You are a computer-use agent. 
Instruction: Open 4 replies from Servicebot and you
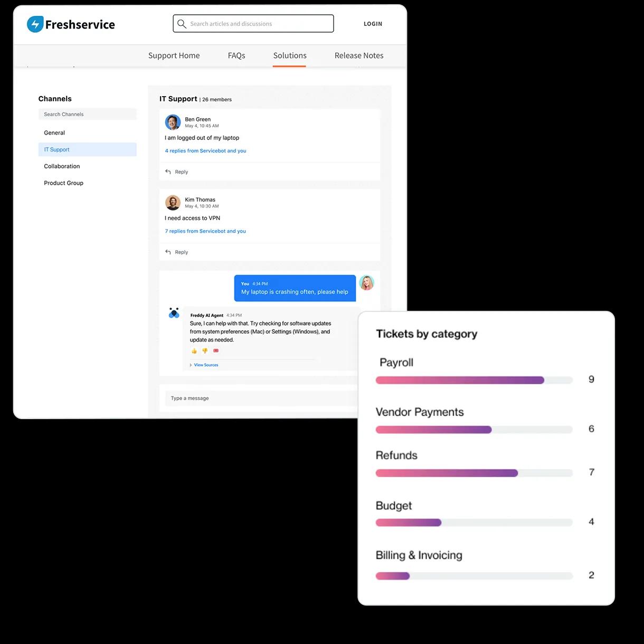click(x=205, y=151)
